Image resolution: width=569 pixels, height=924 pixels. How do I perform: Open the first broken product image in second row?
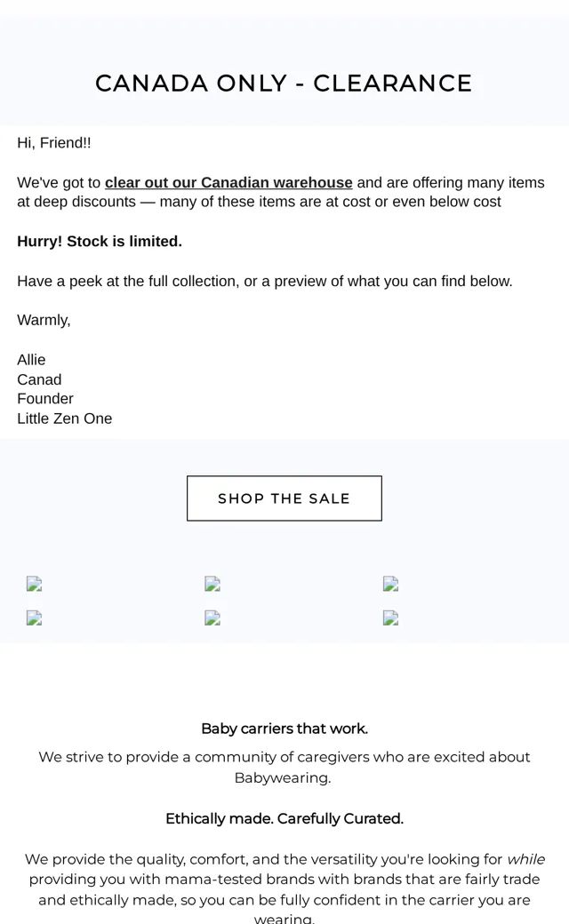click(x=34, y=617)
